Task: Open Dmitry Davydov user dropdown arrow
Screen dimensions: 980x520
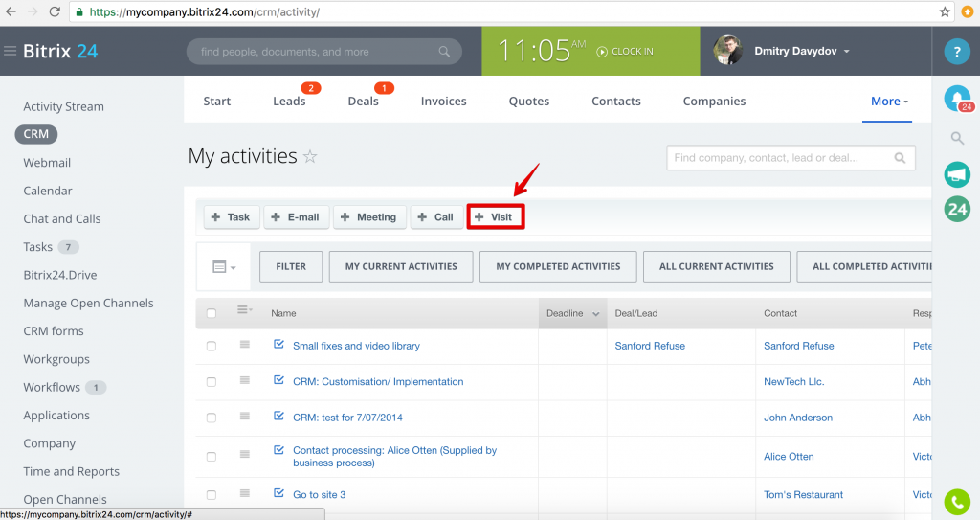Action: (847, 52)
